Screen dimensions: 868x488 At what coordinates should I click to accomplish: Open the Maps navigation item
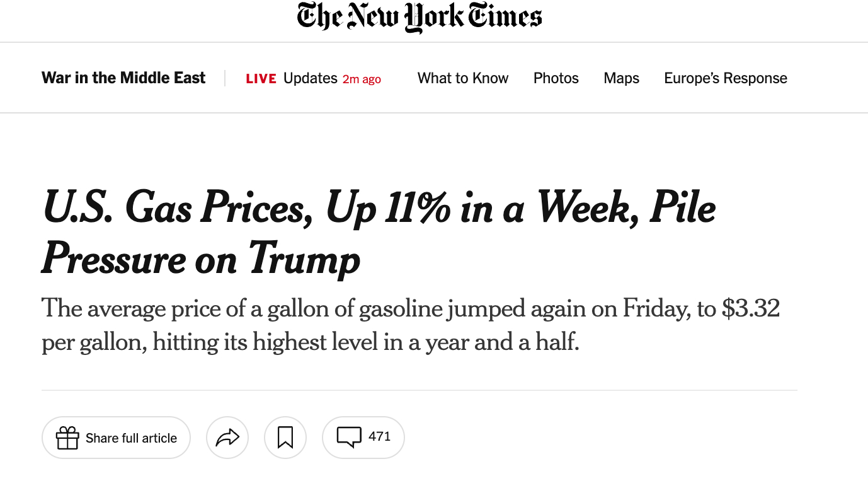621,78
